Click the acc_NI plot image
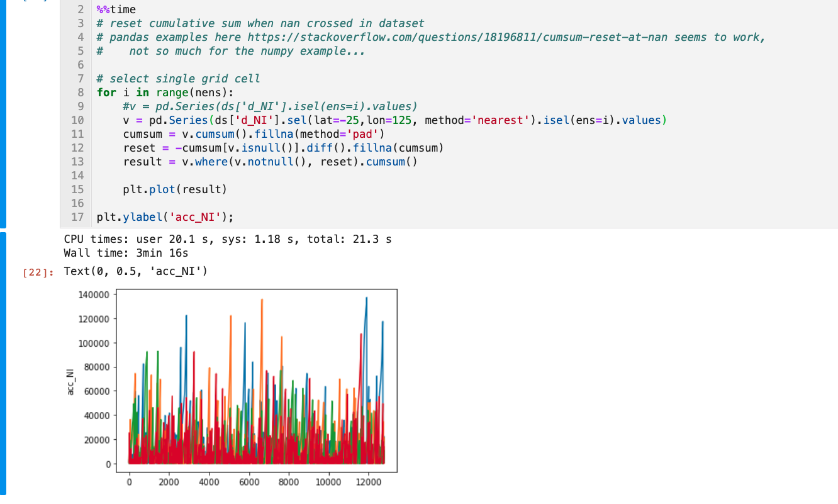The image size is (838, 504). click(x=232, y=388)
